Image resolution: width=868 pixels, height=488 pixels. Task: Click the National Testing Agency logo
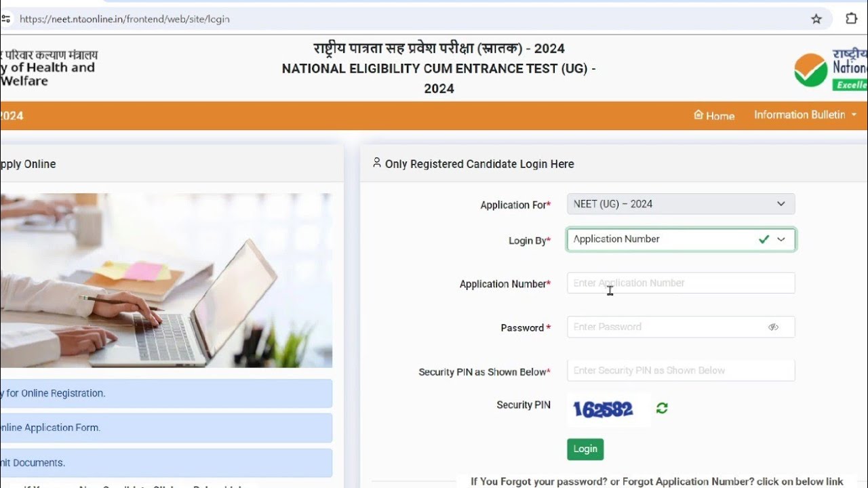click(x=831, y=68)
